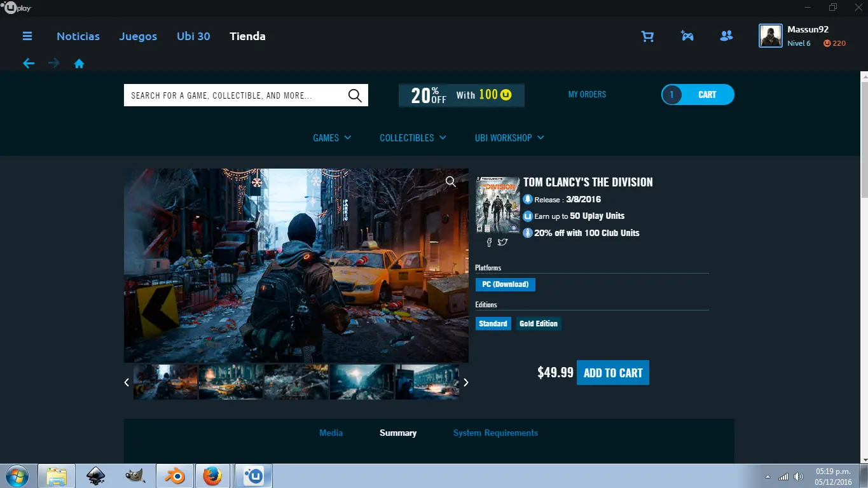Viewport: 868px width, 488px height.
Task: Click the home icon
Action: pos(79,64)
